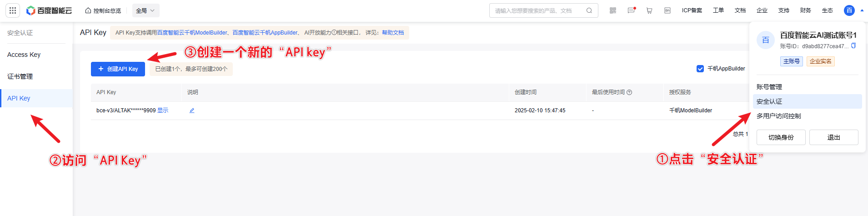This screenshot has width=868, height=216.
Task: Click the AI开放能力 info icon
Action: pos(334,33)
